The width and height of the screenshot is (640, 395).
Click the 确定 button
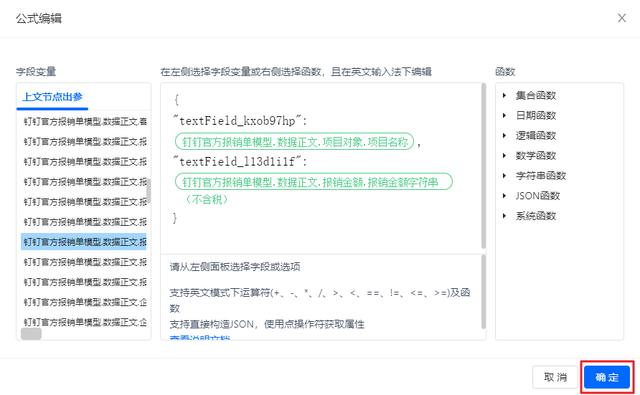point(607,377)
